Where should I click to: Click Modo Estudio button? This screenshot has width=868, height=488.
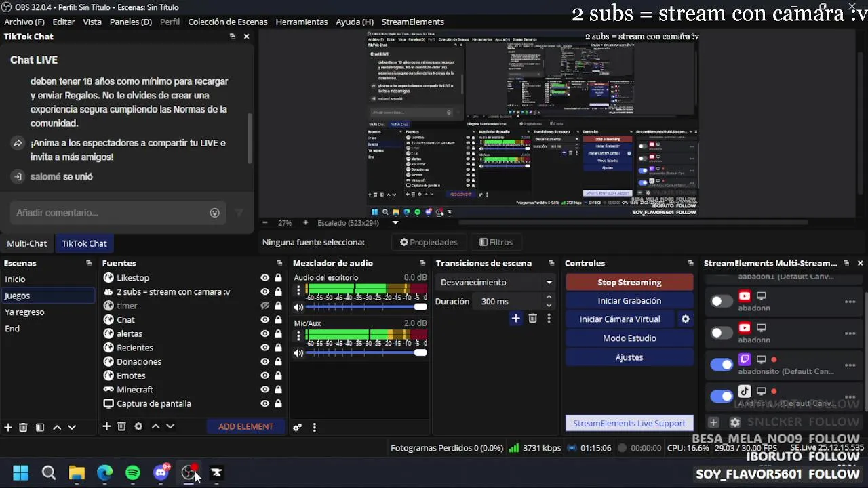click(x=629, y=338)
